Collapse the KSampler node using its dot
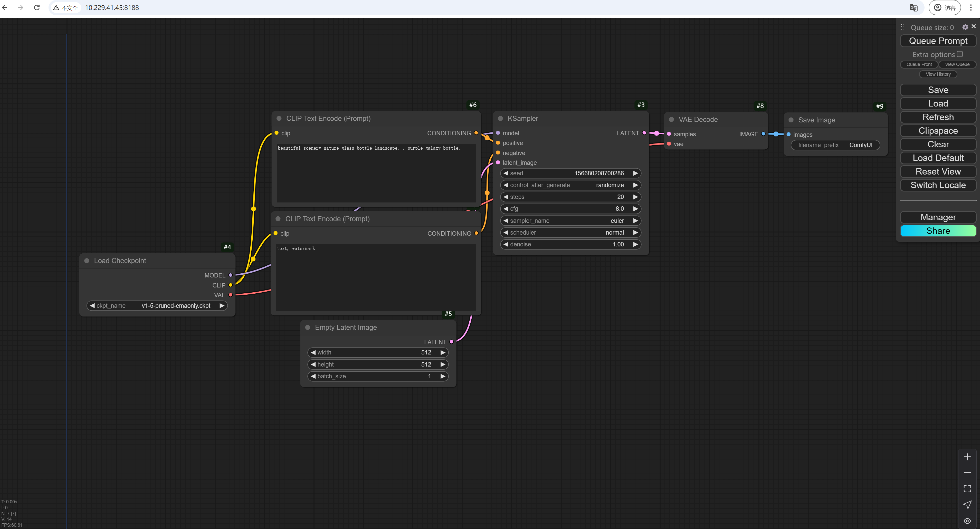The width and height of the screenshot is (980, 529). coord(501,119)
